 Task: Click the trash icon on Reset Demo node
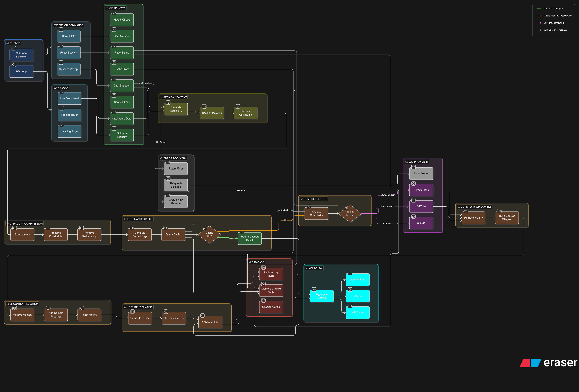click(x=114, y=46)
